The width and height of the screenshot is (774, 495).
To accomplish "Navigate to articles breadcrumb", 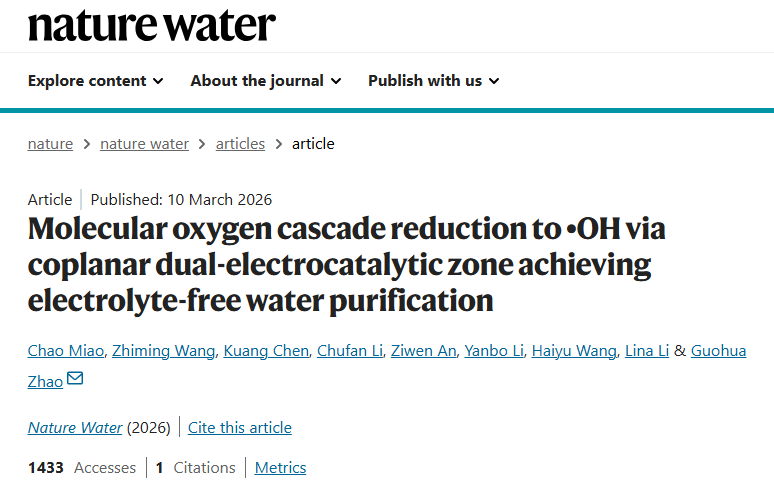I will (x=240, y=144).
